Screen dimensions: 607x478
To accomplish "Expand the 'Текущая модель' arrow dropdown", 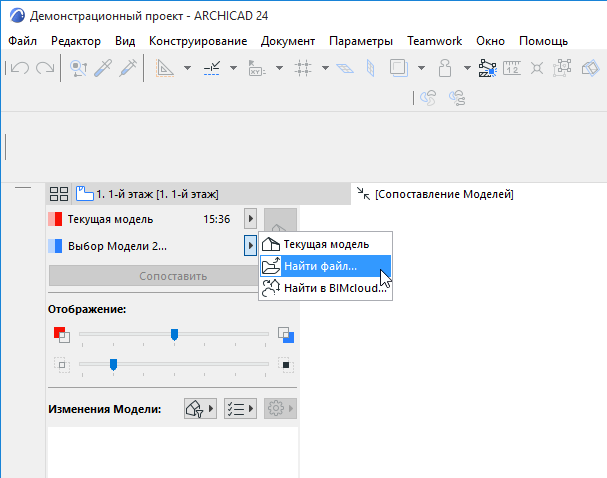I will click(250, 219).
